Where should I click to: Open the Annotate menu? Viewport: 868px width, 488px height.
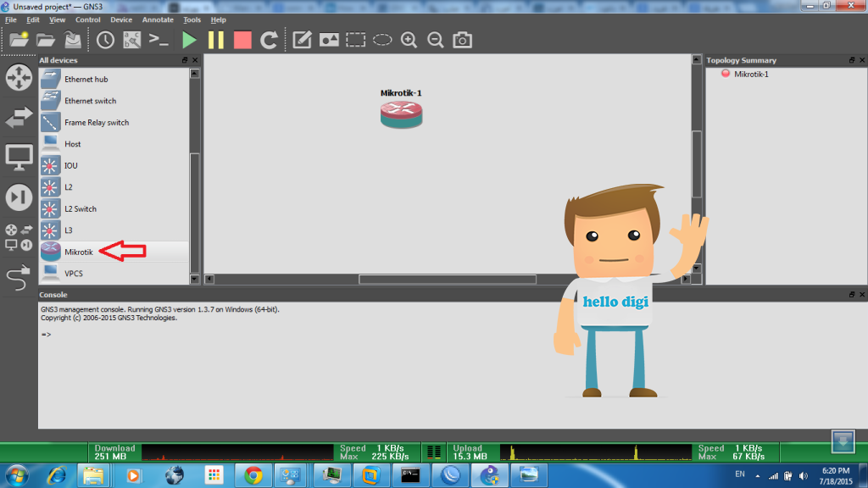click(x=158, y=19)
